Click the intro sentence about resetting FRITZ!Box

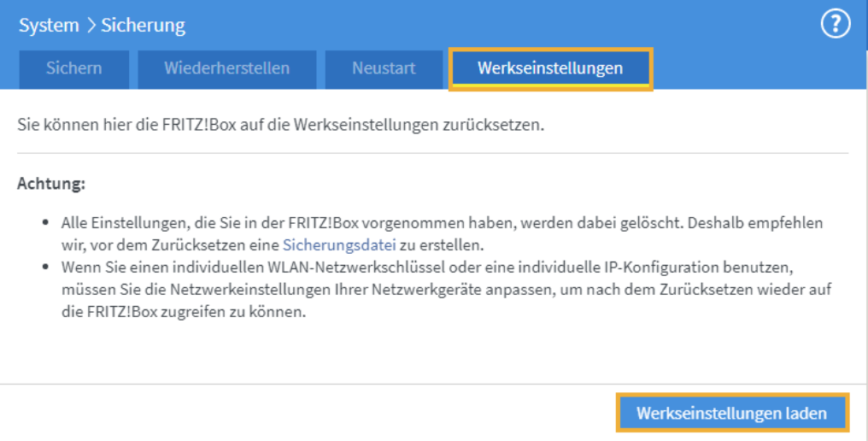[x=281, y=125]
